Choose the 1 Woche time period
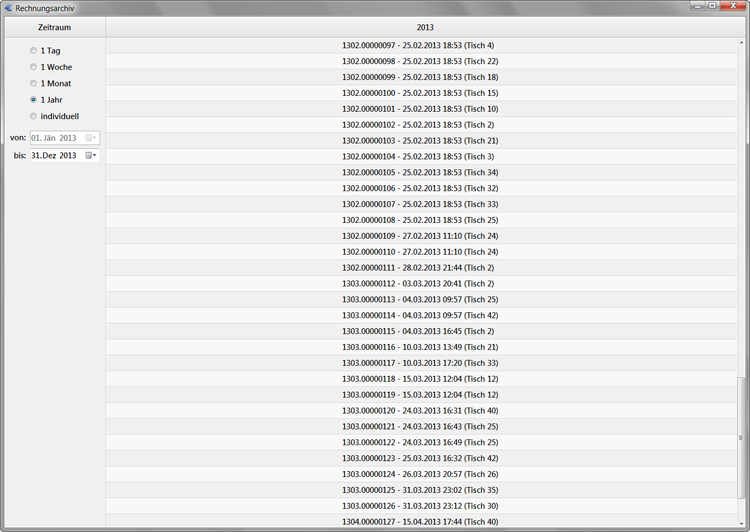This screenshot has width=750, height=532. [x=33, y=67]
